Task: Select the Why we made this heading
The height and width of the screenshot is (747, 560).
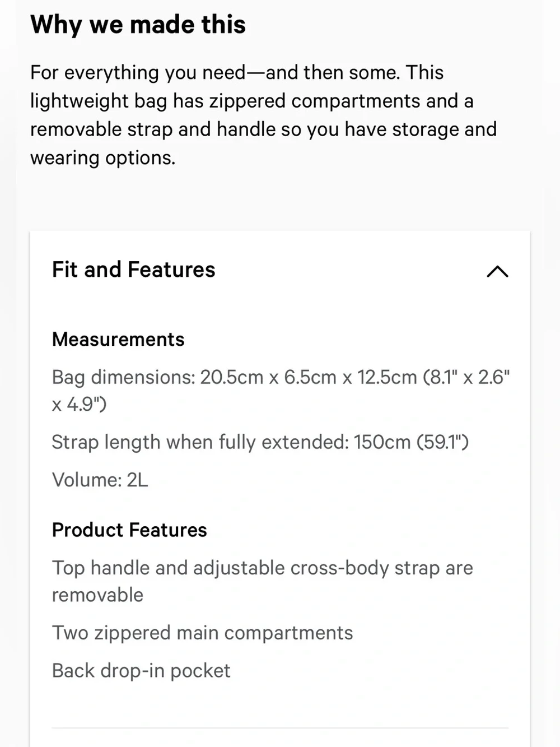Action: click(138, 25)
